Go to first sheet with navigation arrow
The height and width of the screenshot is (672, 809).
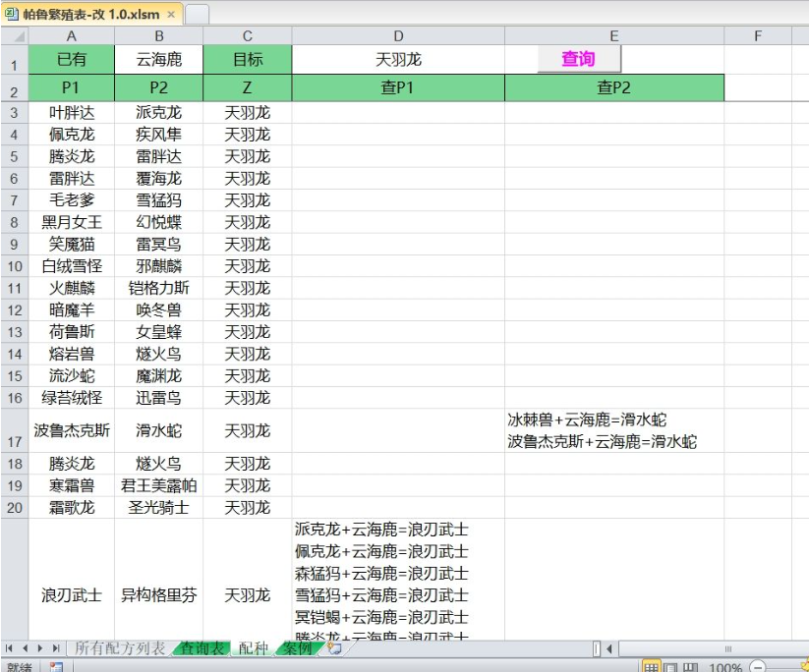coord(10,649)
